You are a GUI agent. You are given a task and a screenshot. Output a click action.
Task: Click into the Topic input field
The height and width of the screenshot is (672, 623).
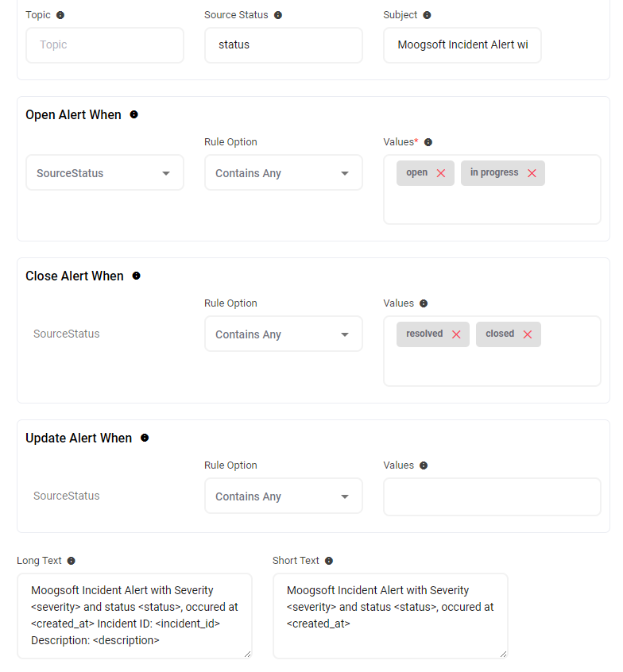(x=105, y=45)
